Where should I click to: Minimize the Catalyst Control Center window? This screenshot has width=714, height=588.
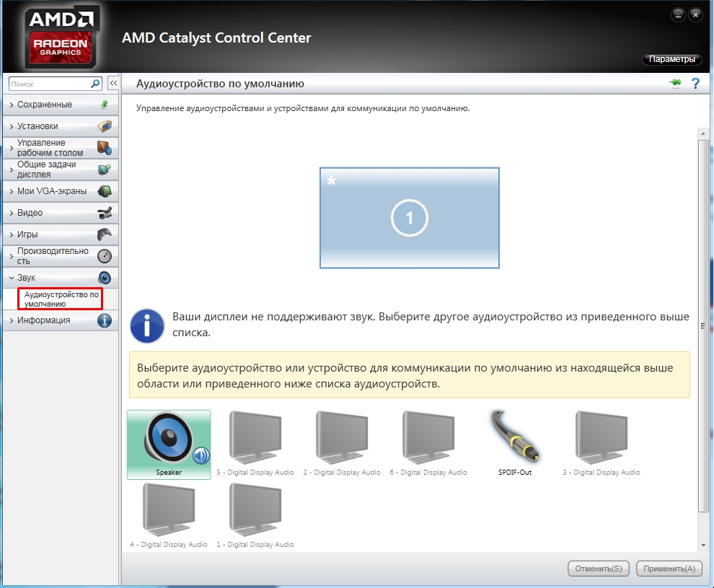[678, 15]
